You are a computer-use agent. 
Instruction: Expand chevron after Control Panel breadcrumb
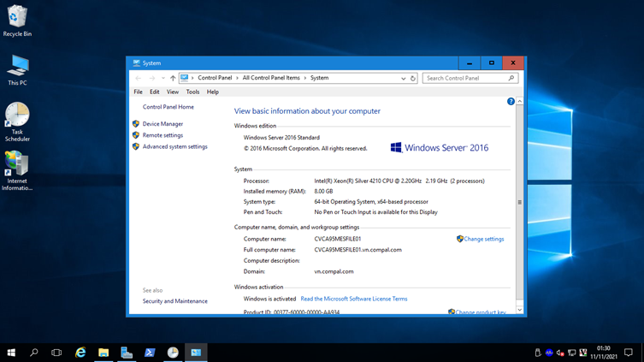237,78
